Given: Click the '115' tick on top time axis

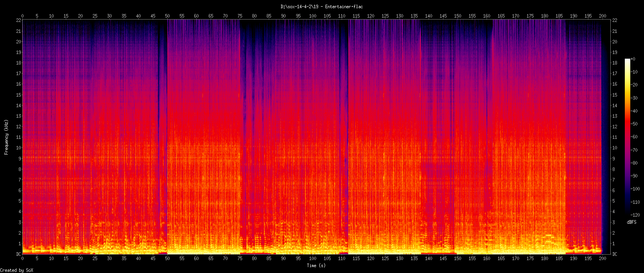Looking at the screenshot, I should point(356,16).
